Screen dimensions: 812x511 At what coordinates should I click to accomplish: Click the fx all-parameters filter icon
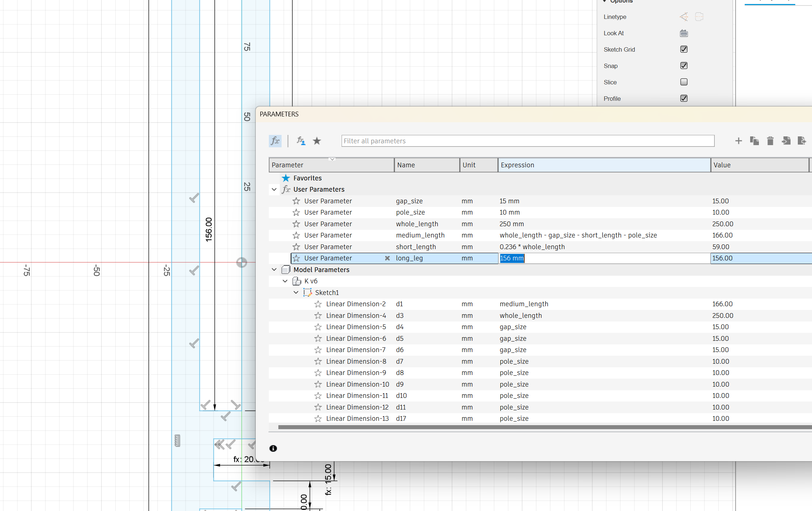click(275, 141)
